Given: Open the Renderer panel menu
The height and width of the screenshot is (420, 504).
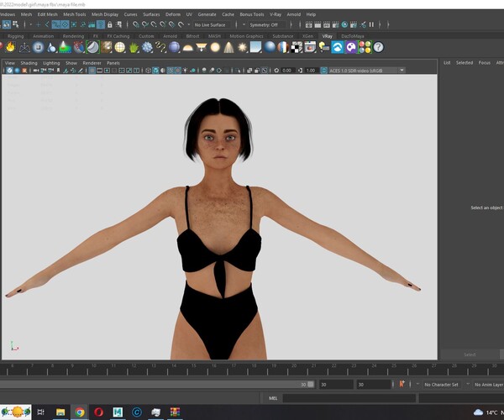Looking at the screenshot, I should [x=92, y=63].
